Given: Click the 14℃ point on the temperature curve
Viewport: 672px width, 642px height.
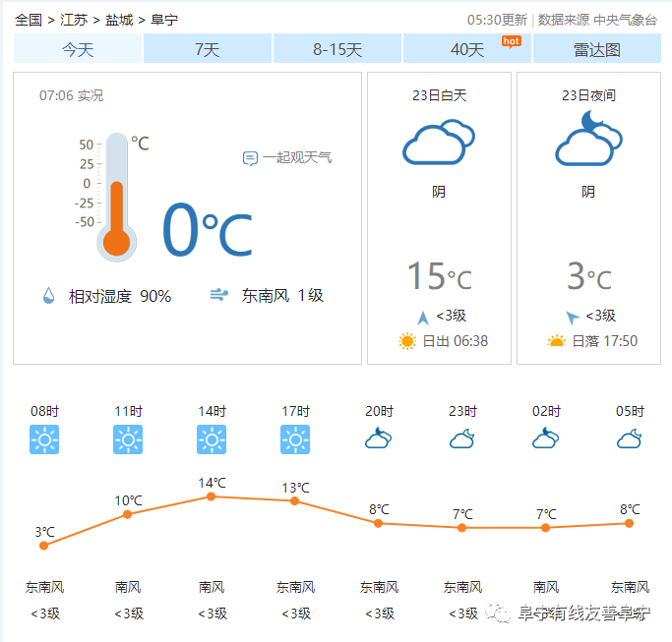Looking at the screenshot, I should point(211,496).
